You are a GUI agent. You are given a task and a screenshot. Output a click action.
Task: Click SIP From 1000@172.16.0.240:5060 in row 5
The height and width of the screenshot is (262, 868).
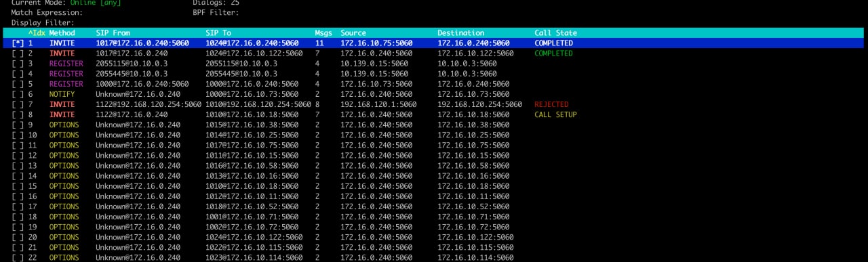142,84
